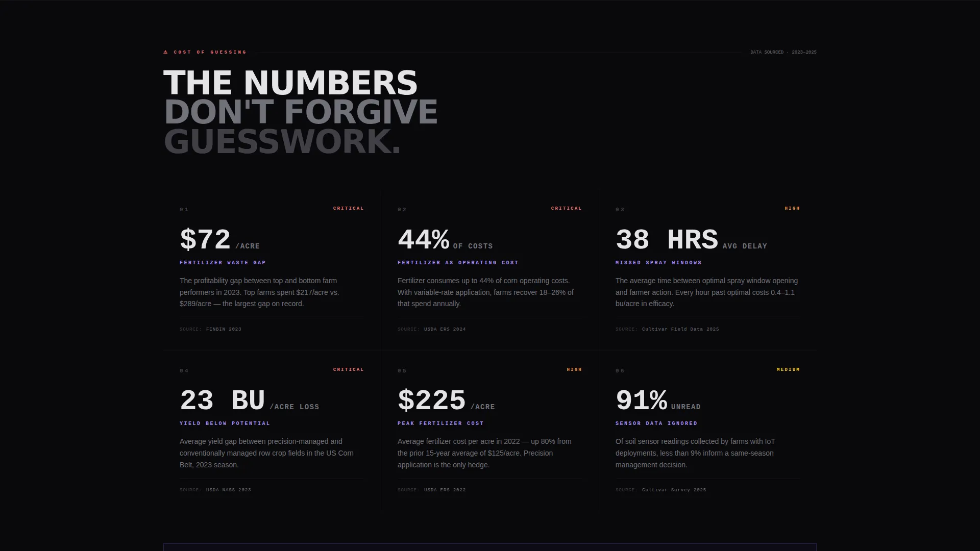Click the FINBIN 2023 source text

(224, 329)
